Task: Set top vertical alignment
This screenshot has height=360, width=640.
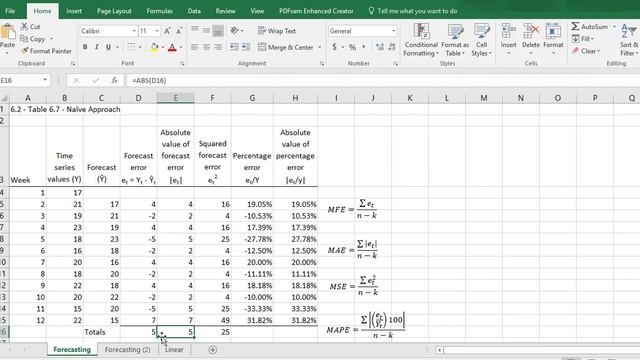Action: 195,30
